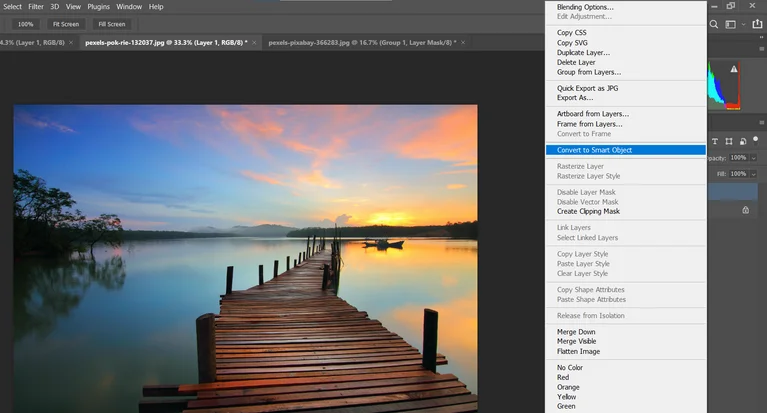Choose Blending Options... from context menu
The image size is (767, 413).
pos(585,7)
